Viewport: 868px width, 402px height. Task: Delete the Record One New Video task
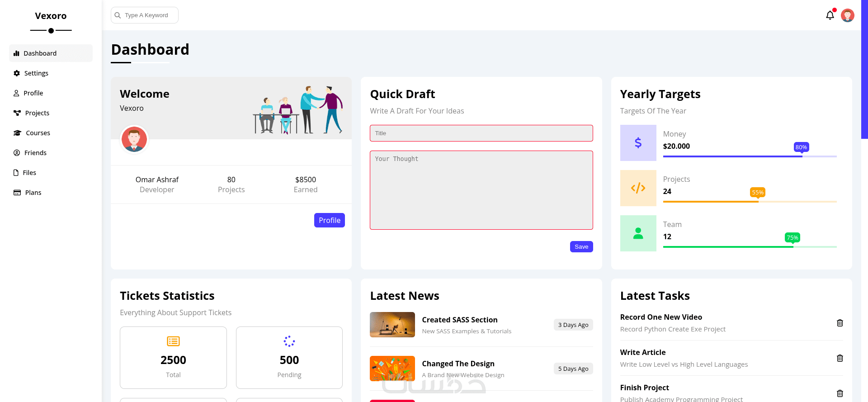[x=840, y=323]
